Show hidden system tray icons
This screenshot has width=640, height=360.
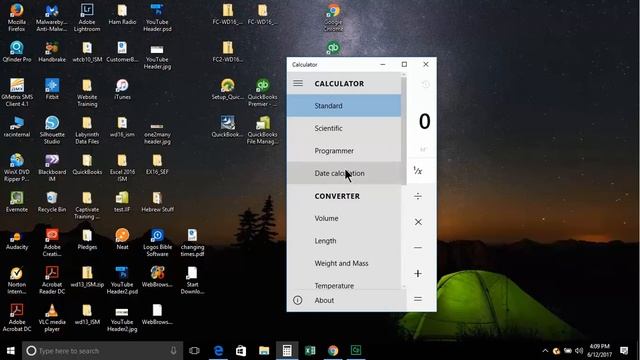pos(545,351)
